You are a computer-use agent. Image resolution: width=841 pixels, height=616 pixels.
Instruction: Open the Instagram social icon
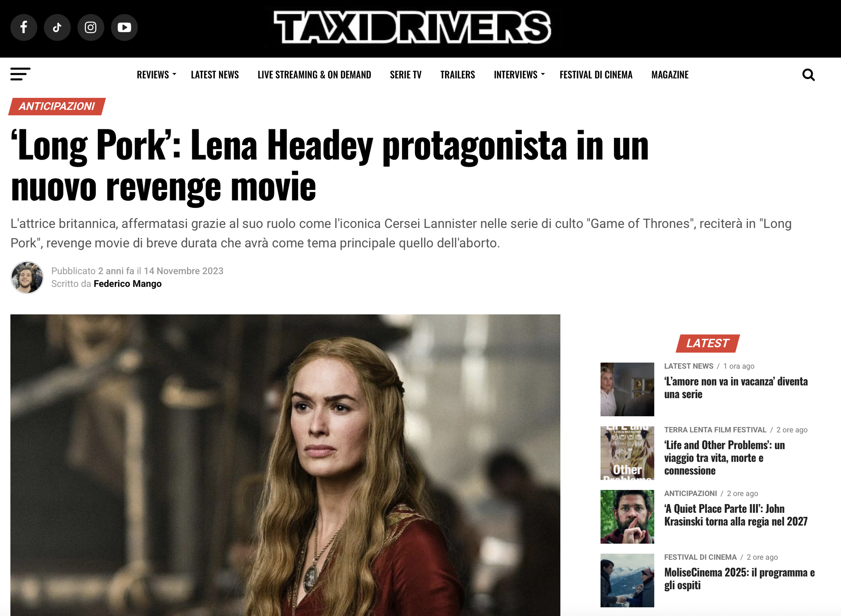pos(90,27)
